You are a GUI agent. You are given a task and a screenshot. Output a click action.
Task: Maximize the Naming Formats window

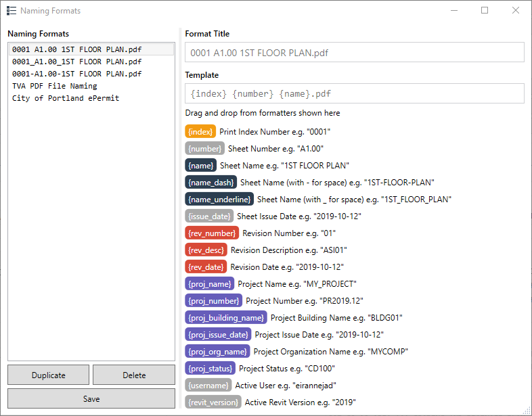tap(485, 11)
